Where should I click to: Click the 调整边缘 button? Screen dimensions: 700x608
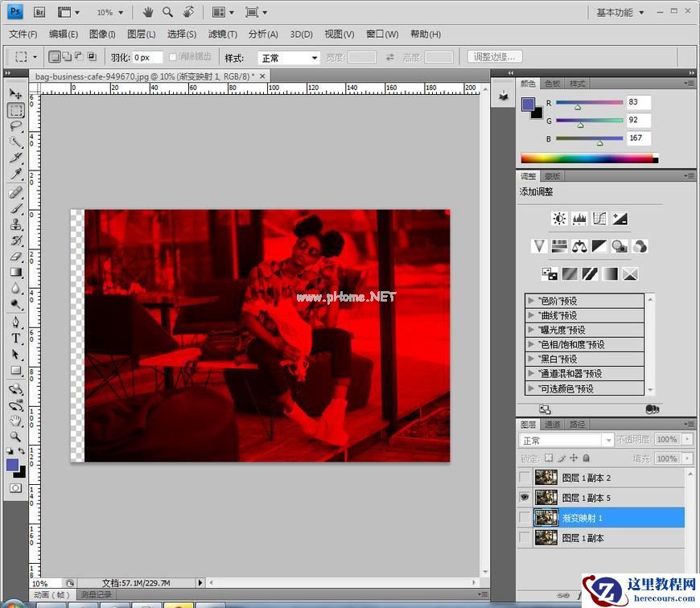coord(496,57)
